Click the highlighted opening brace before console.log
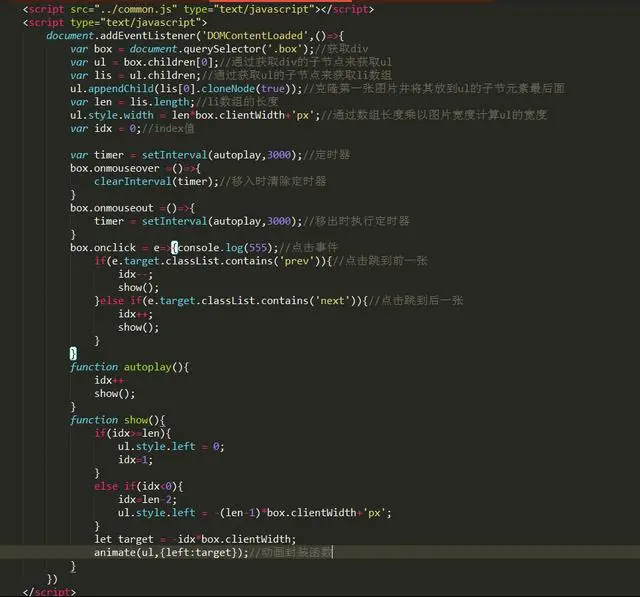This screenshot has width=640, height=597. [175, 248]
